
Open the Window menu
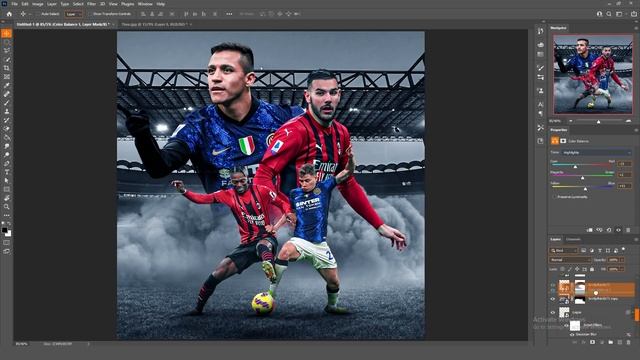click(145, 4)
